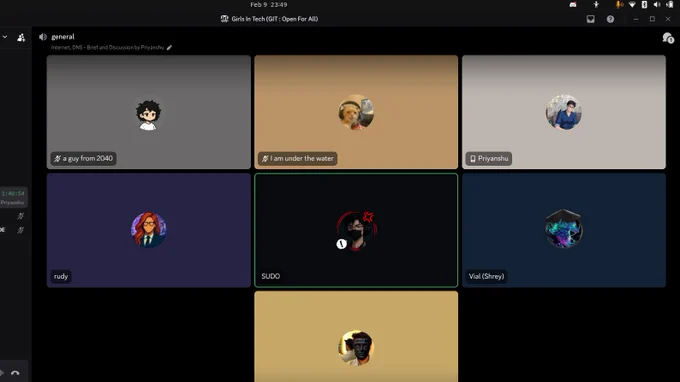Click the Girls In Tech window title
Viewport: 680px width, 382px height.
[275, 19]
